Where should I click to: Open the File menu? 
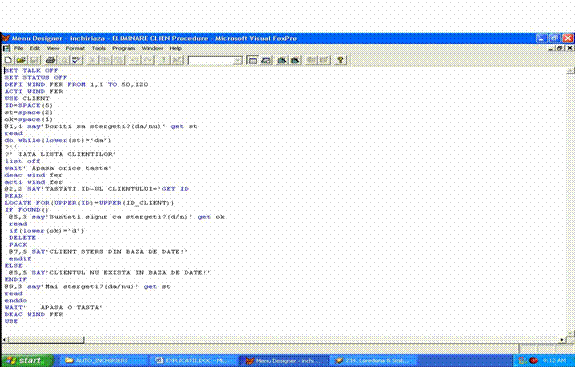[18, 48]
